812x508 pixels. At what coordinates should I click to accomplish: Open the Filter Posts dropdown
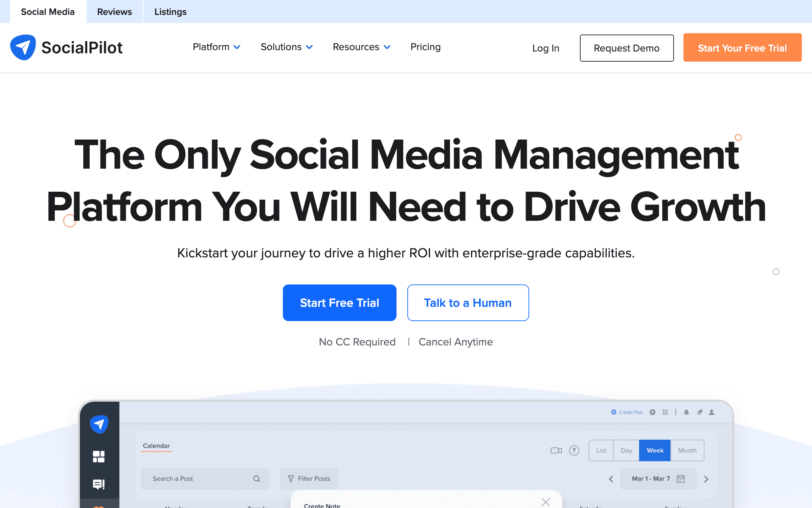(x=309, y=479)
